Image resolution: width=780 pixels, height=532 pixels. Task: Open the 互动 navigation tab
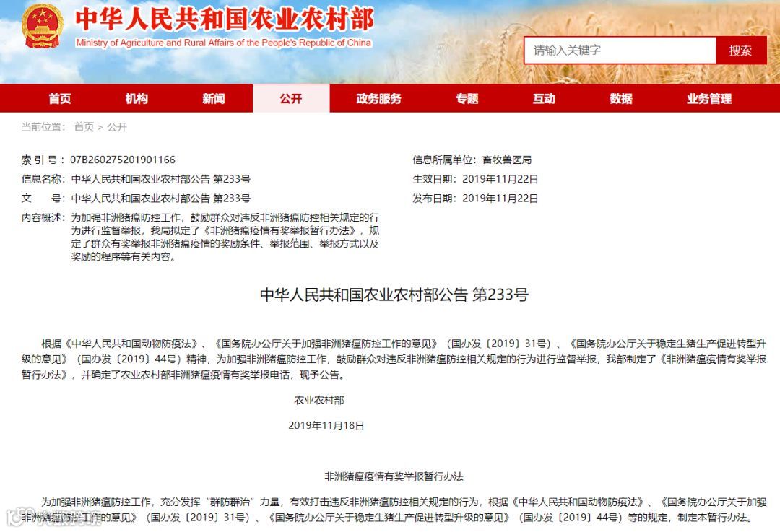(544, 98)
